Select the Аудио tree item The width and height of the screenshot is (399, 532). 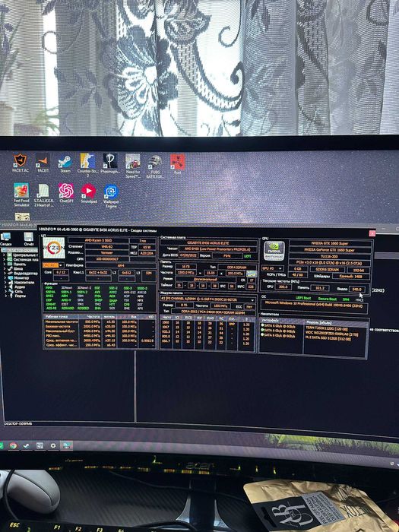(x=20, y=287)
